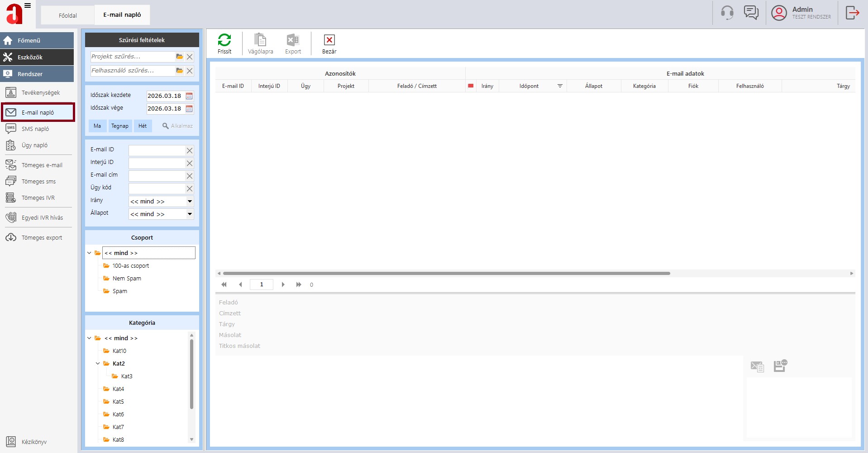Copy to clipboard via the Vágólapra icon
This screenshot has width=868, height=453.
tap(260, 40)
